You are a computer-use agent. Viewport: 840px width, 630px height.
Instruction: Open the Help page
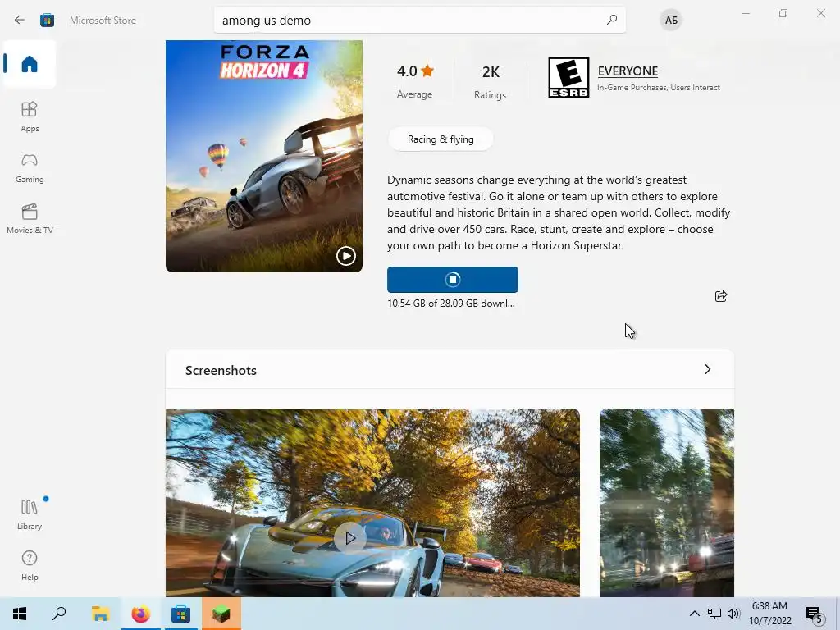click(30, 565)
